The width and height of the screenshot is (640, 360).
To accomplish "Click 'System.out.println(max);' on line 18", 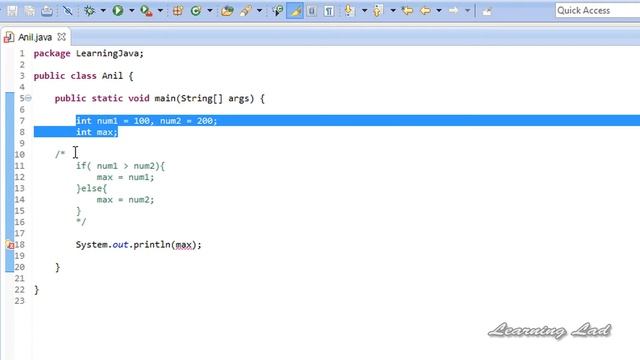I will pos(138,244).
